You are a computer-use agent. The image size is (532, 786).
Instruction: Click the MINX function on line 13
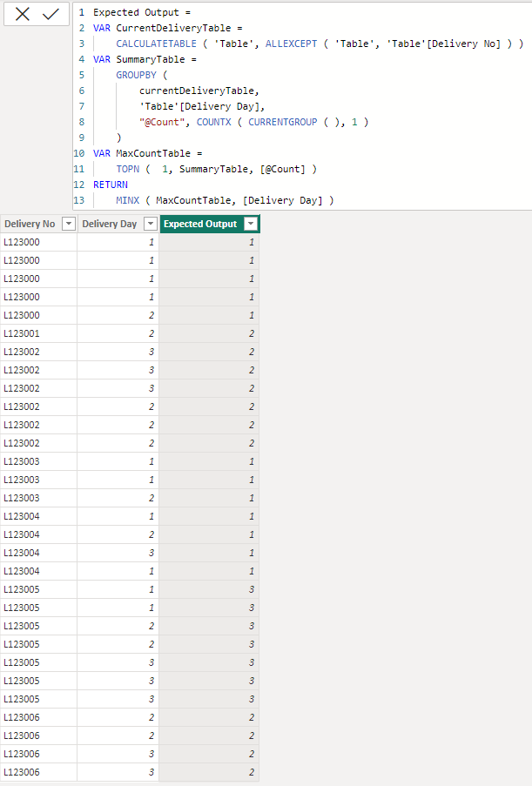pos(127,200)
